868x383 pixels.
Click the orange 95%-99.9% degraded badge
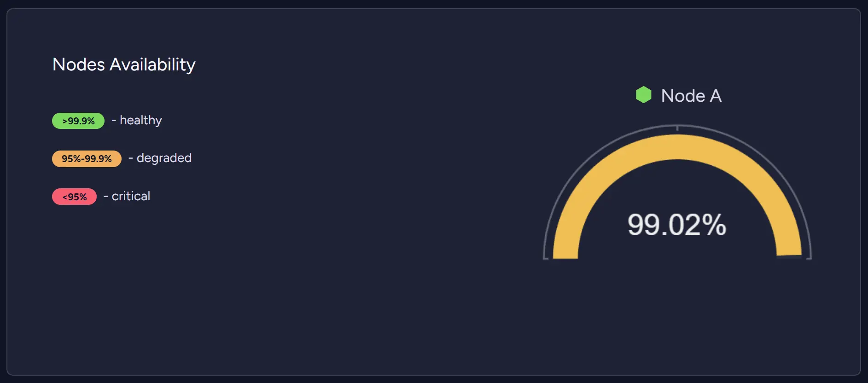[87, 159]
